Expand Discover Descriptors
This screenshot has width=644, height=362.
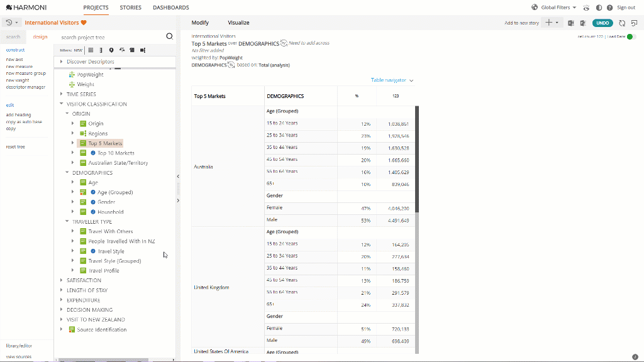tap(61, 62)
